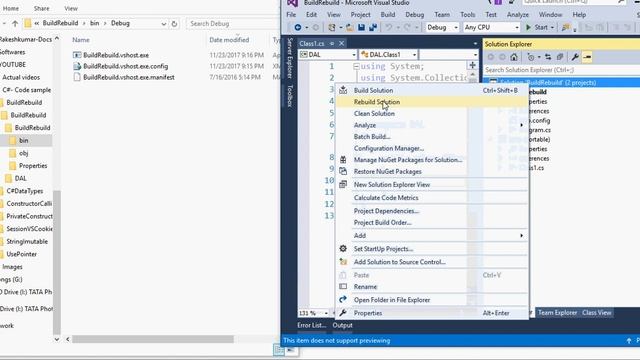Select Restore NuGet Packages

point(432,171)
